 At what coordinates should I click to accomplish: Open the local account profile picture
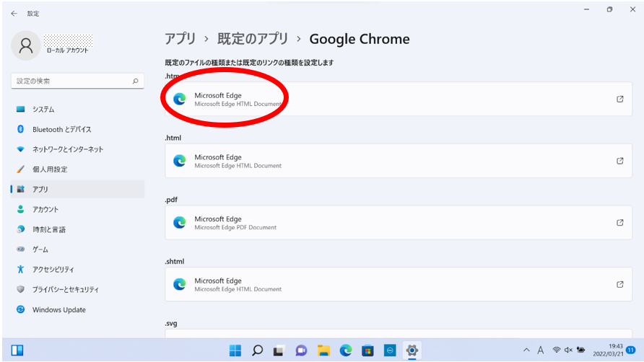pos(26,45)
